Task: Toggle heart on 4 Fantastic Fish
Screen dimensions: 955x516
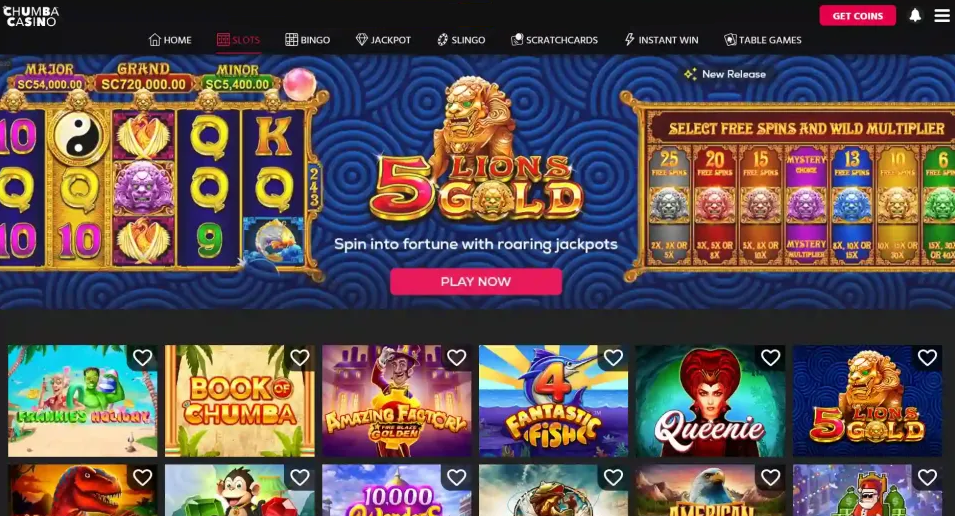Action: coord(613,358)
